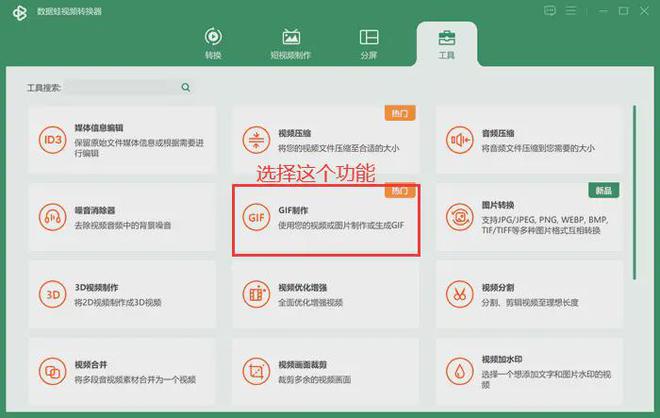
Task: Click the 音频压缩 speaker icon
Action: 460,140
